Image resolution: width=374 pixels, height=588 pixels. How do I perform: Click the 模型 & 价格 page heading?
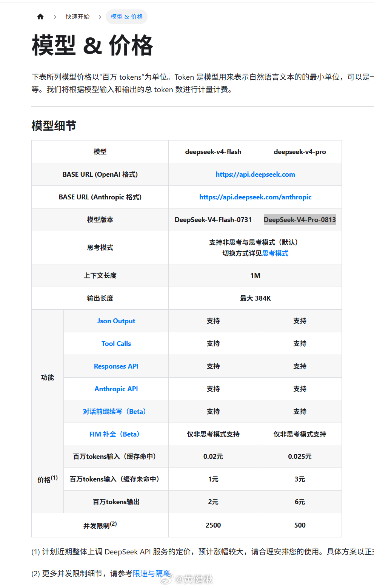tap(92, 46)
